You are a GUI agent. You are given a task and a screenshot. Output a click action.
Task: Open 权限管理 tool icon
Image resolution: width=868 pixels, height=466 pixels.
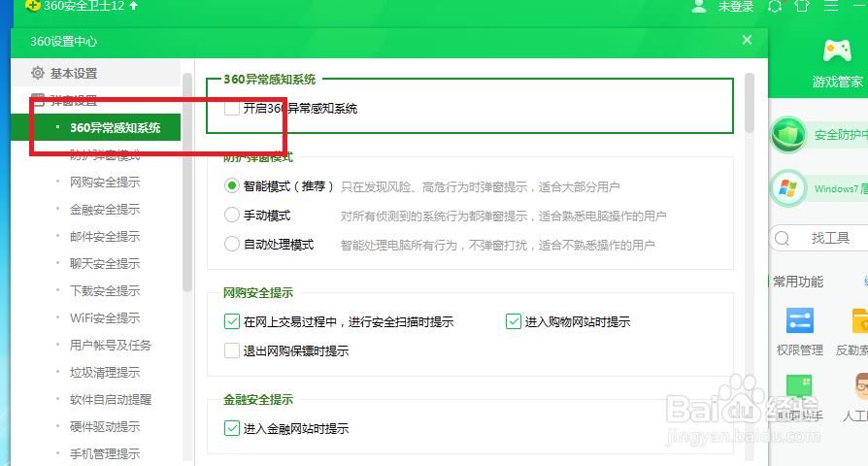(800, 320)
